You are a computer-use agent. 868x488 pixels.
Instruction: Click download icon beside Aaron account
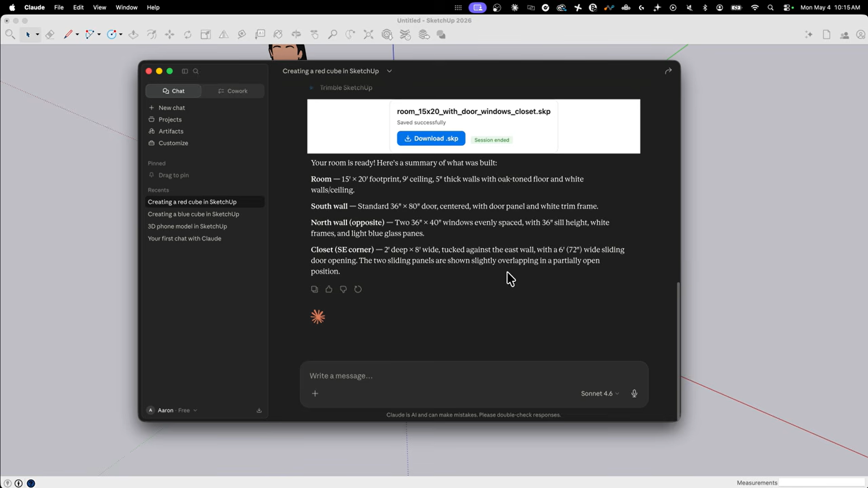tap(259, 410)
